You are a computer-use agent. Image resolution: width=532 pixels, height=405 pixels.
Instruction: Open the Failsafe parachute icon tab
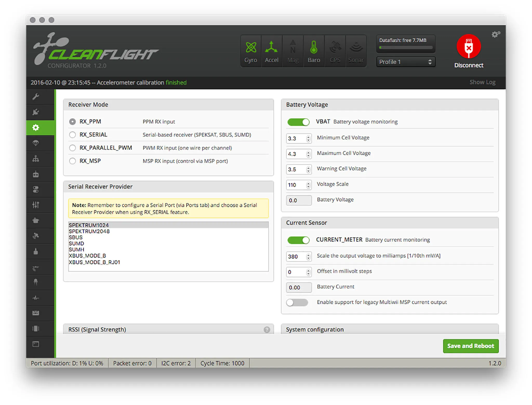tap(36, 143)
